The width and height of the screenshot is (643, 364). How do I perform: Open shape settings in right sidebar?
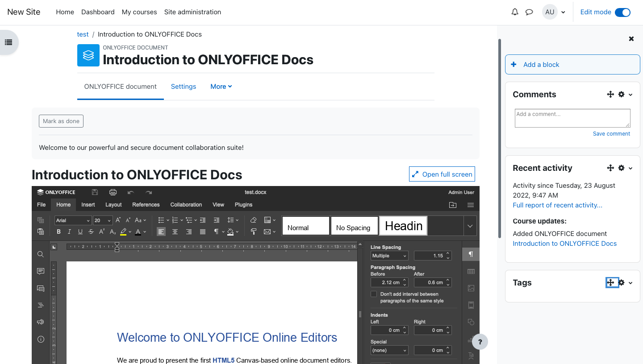(x=471, y=322)
